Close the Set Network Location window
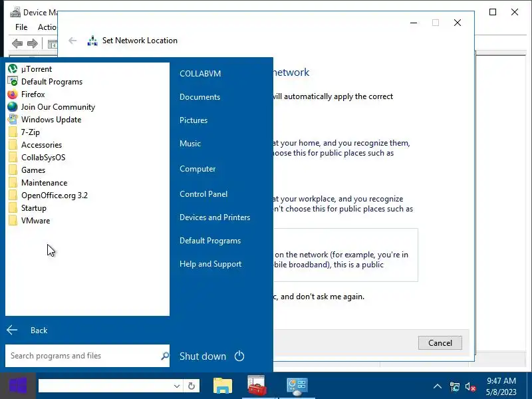This screenshot has width=532, height=399. [x=458, y=23]
